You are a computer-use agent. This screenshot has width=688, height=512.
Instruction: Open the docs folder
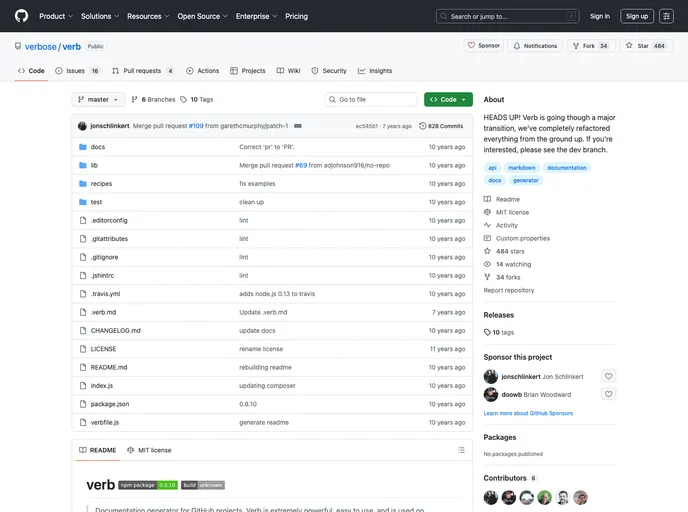tap(97, 147)
